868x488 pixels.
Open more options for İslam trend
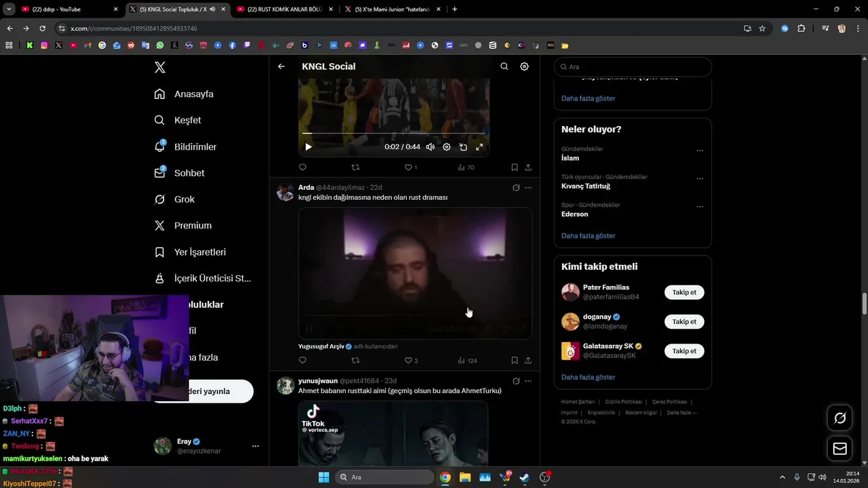click(700, 150)
